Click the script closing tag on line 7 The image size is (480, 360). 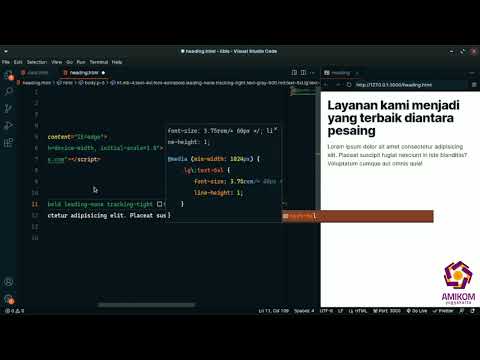pyautogui.click(x=85, y=159)
